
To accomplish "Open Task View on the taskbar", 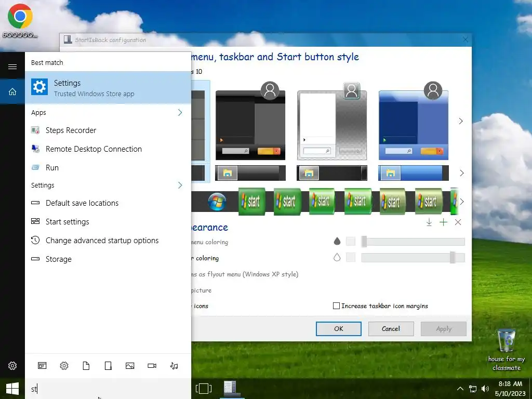I will point(204,389).
